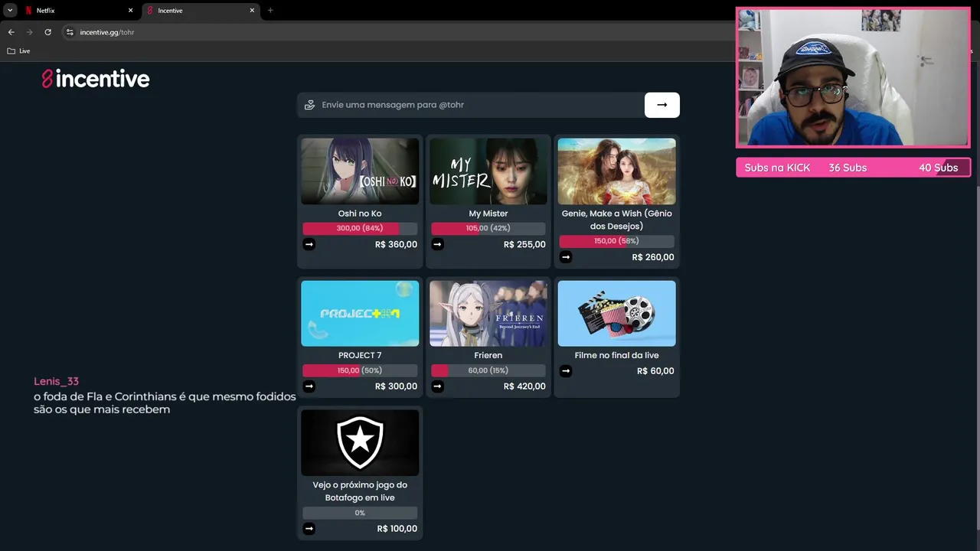Open the My Mister thumbnail
Screen dimensions: 980x551
(x=488, y=171)
